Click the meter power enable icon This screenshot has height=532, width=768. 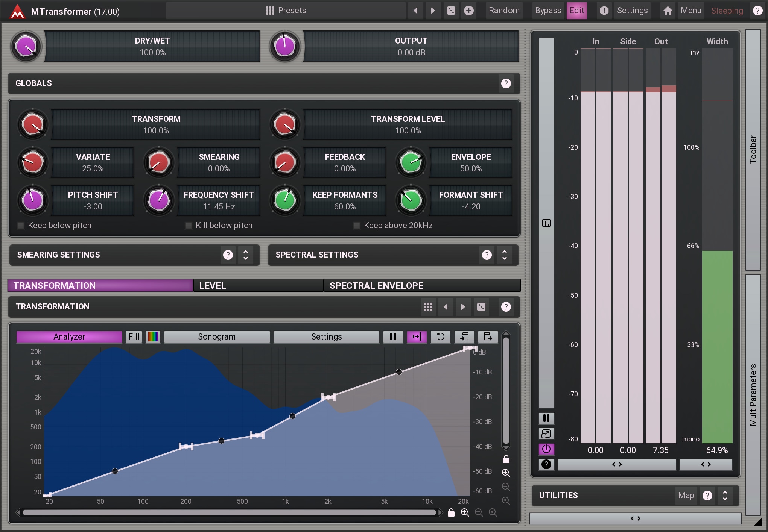pyautogui.click(x=546, y=449)
